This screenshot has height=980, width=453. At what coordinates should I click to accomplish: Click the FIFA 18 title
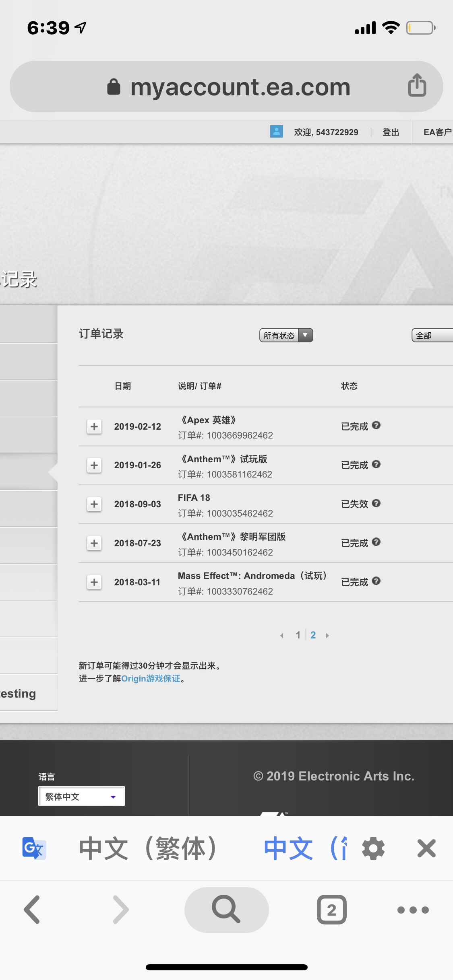pyautogui.click(x=194, y=498)
